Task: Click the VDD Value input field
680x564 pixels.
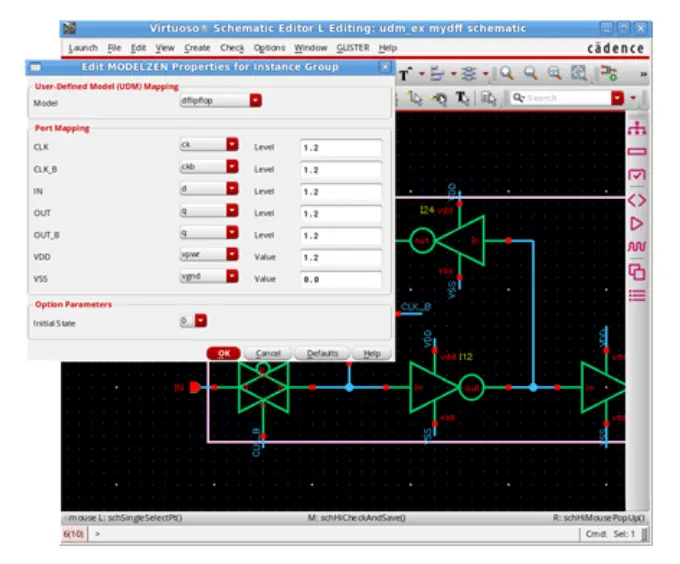Action: (341, 258)
